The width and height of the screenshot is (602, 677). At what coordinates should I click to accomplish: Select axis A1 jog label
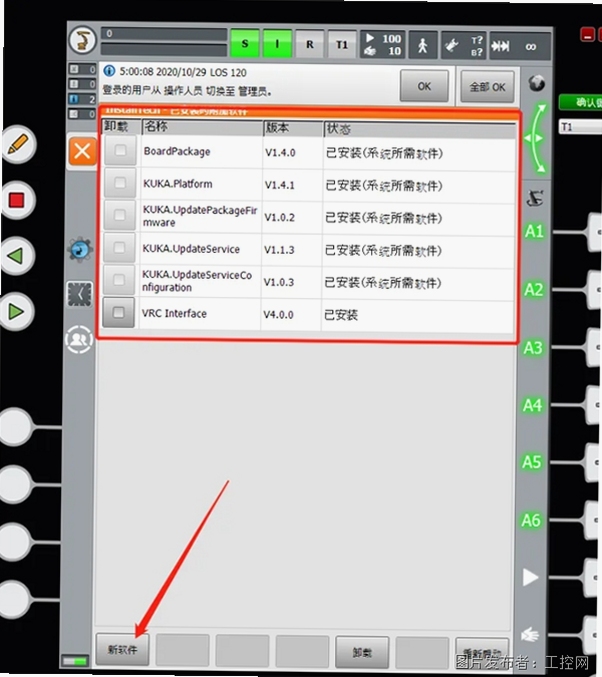(x=534, y=231)
